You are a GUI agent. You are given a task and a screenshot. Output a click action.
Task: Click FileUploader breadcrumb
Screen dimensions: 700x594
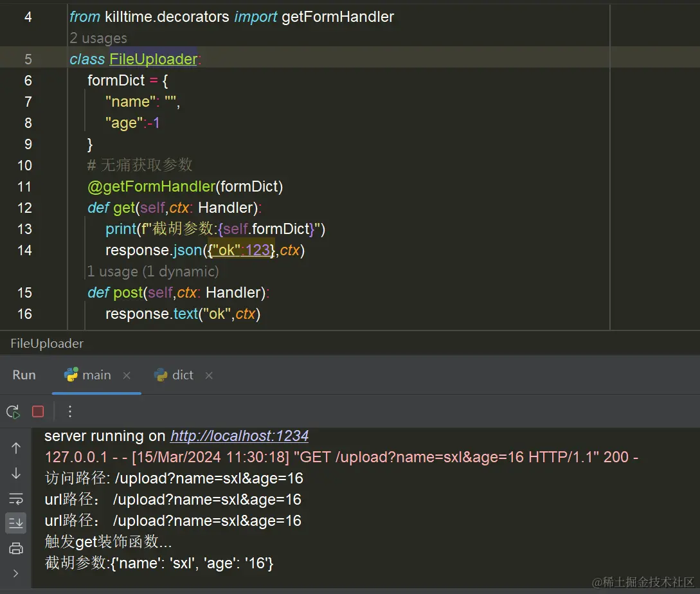pyautogui.click(x=47, y=343)
